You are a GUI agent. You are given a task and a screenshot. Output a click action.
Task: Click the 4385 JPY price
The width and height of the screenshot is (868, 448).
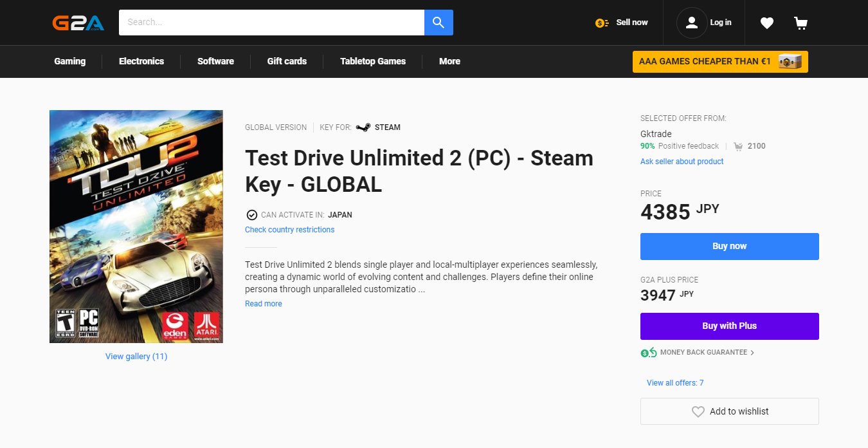pyautogui.click(x=680, y=211)
